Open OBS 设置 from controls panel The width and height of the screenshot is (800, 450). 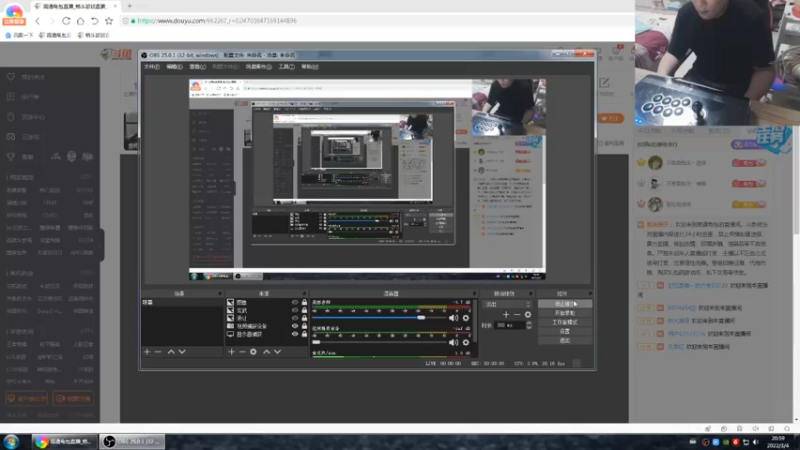tap(565, 331)
